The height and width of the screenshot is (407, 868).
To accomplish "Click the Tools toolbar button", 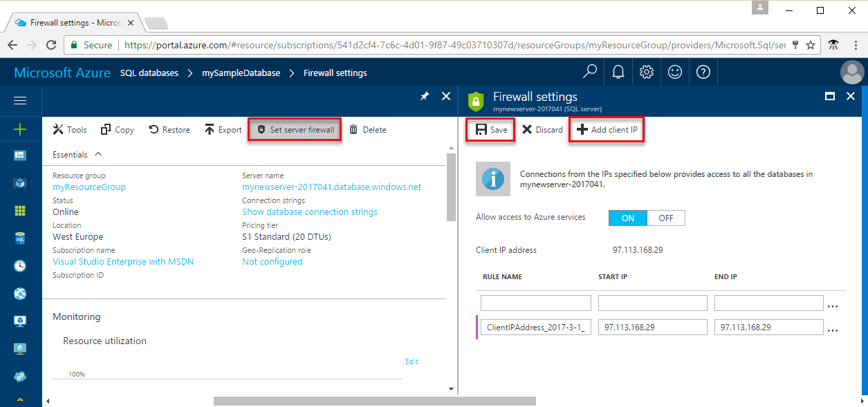I will (70, 129).
